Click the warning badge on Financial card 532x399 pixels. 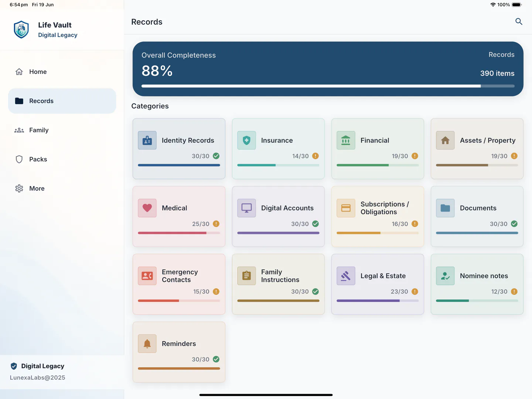(415, 156)
